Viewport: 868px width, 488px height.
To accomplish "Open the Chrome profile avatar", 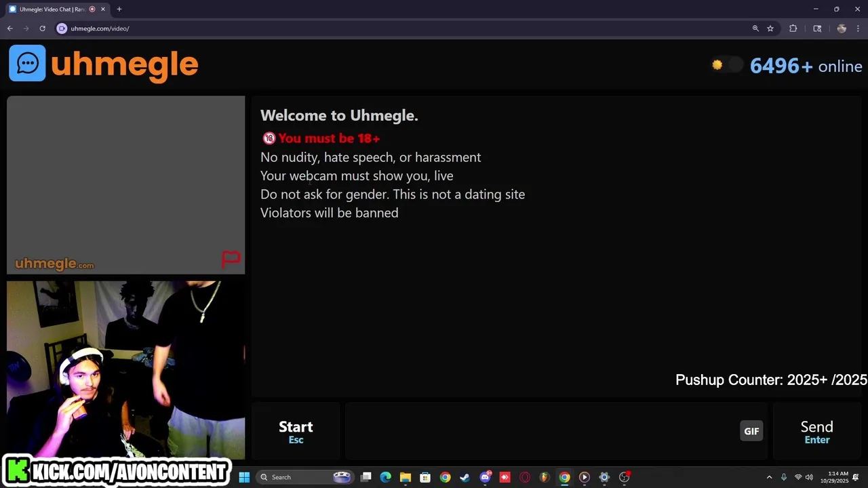I will click(x=842, y=28).
